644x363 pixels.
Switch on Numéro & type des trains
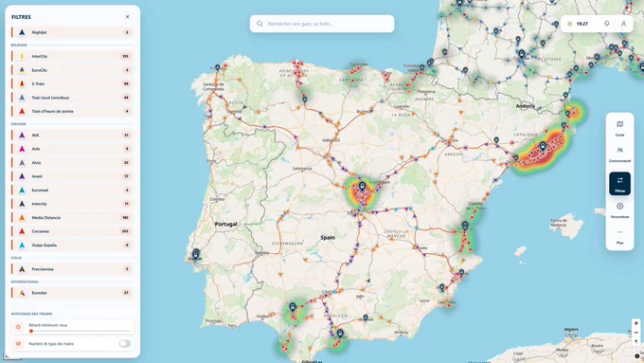(125, 344)
